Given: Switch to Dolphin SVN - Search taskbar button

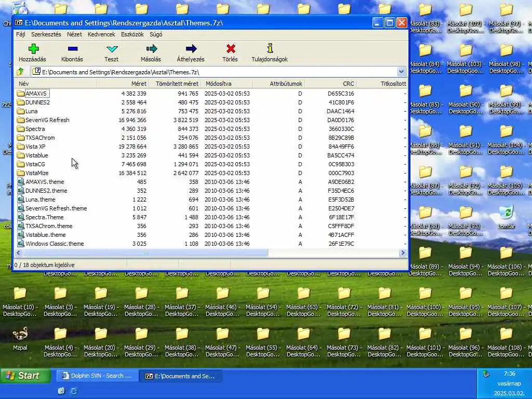Looking at the screenshot, I should 97,376.
